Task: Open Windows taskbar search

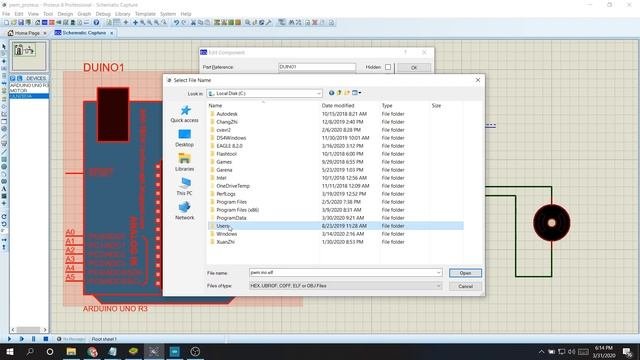Action: pos(30,351)
